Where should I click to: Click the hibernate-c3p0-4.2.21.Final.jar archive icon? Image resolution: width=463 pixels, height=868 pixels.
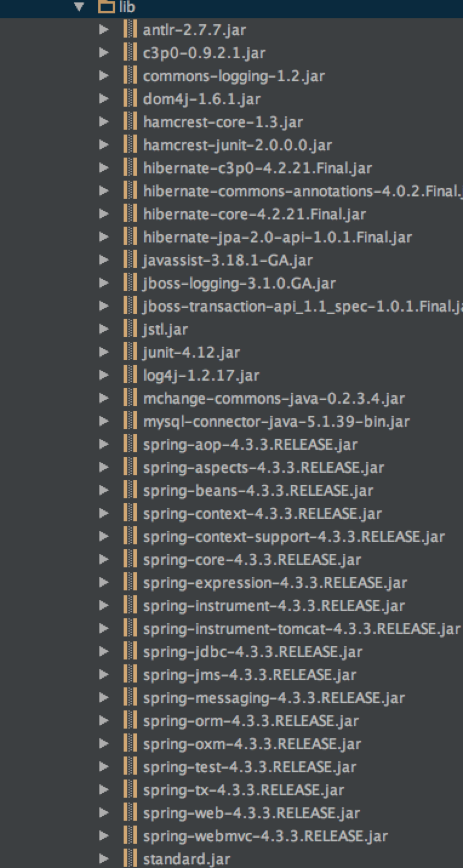pos(130,167)
